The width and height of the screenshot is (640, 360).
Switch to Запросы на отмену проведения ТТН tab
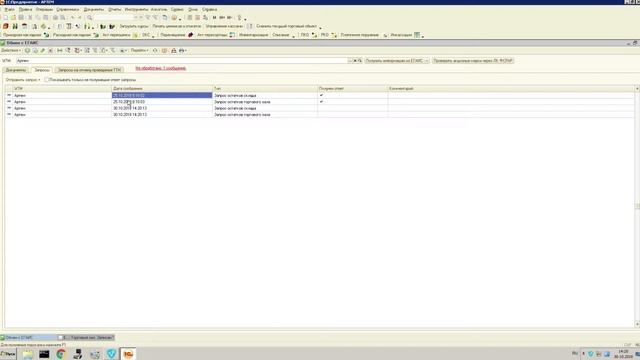click(x=89, y=70)
